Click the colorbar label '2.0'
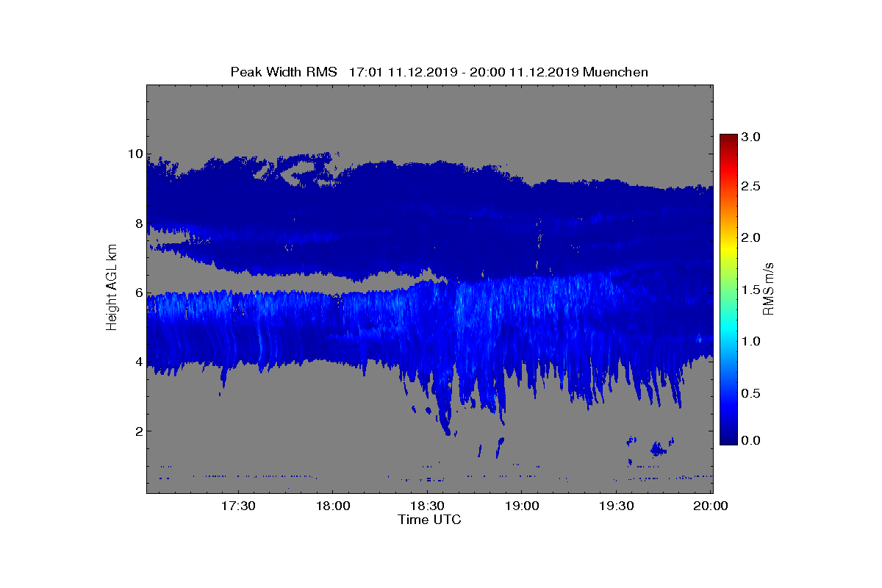 point(750,238)
